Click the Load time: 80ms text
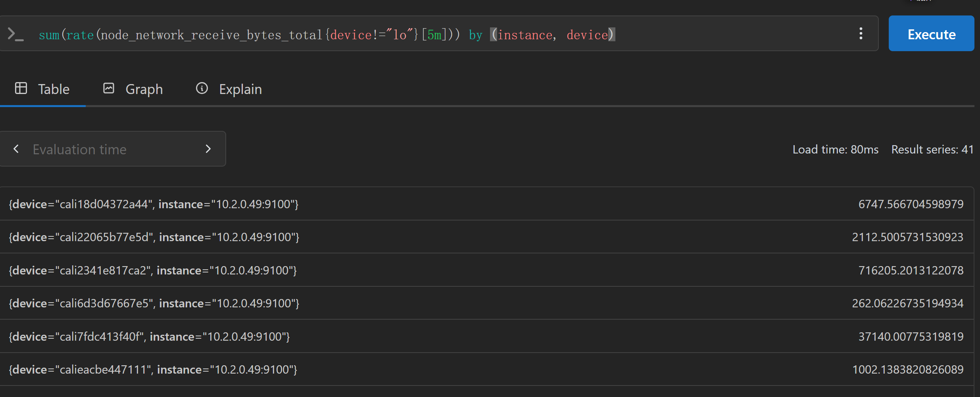Viewport: 980px width, 397px height. 835,150
